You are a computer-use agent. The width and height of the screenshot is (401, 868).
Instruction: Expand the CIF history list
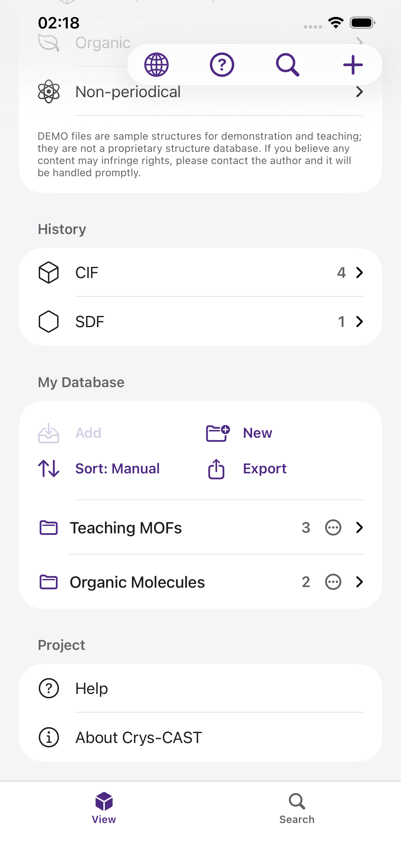201,272
